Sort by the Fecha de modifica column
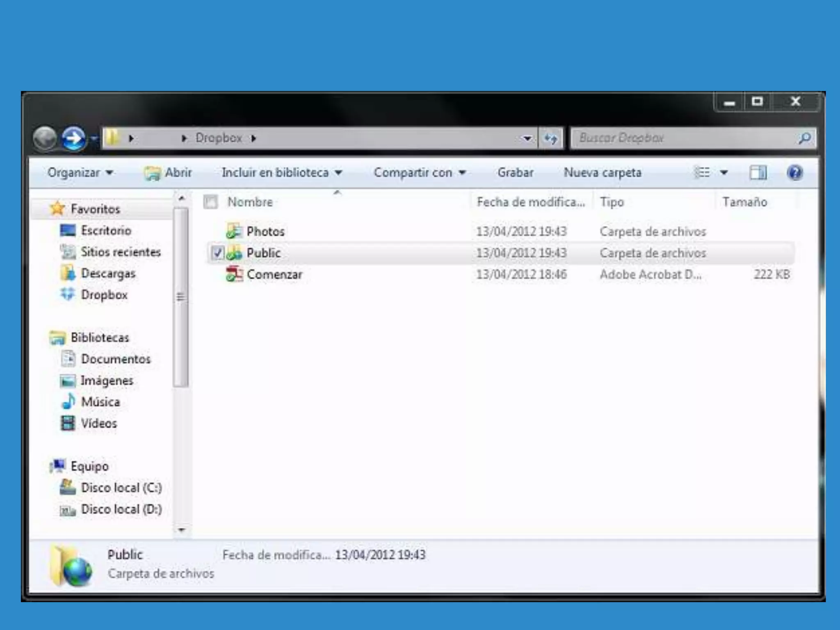Image resolution: width=840 pixels, height=630 pixels. click(530, 202)
